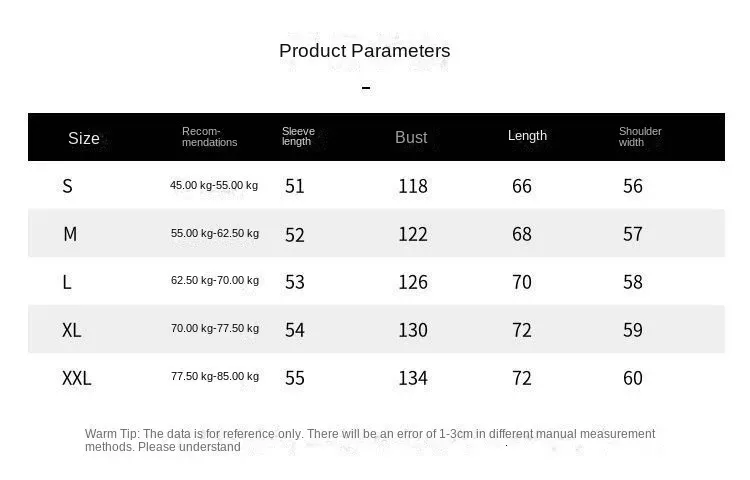Click the L size row label
Image resolution: width=750 pixels, height=480 pixels.
tap(67, 282)
